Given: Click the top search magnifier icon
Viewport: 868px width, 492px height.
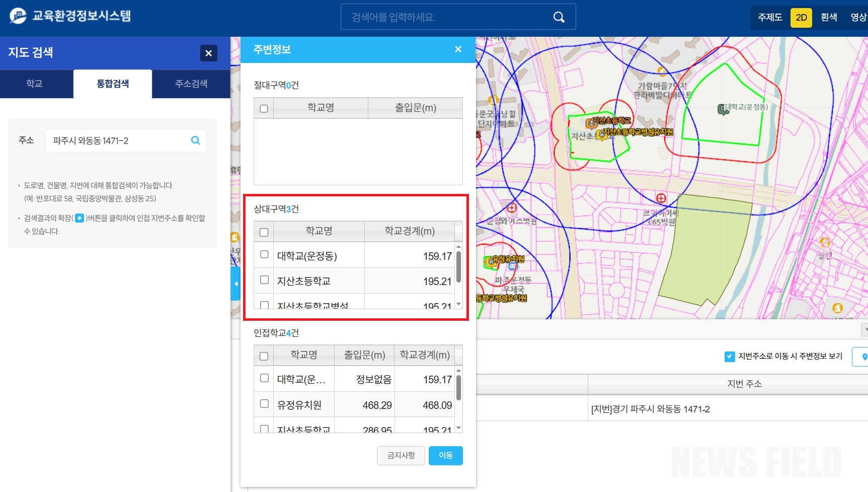Looking at the screenshot, I should [x=559, y=17].
